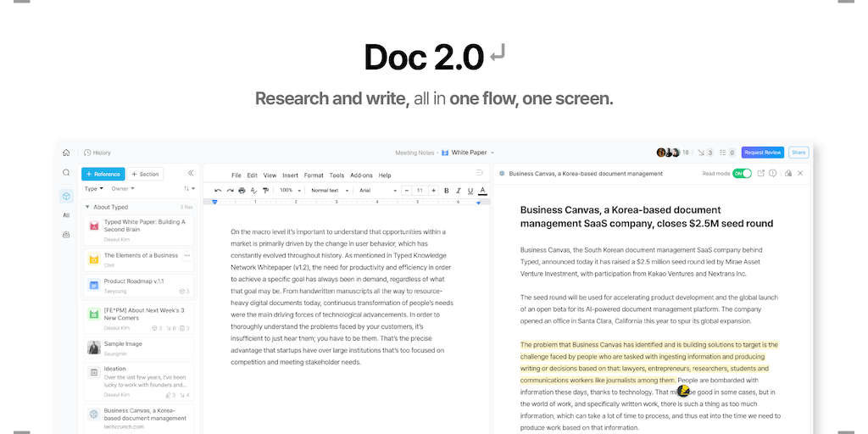Click the left indent marker on the ruler
868x434 pixels.
[214, 202]
